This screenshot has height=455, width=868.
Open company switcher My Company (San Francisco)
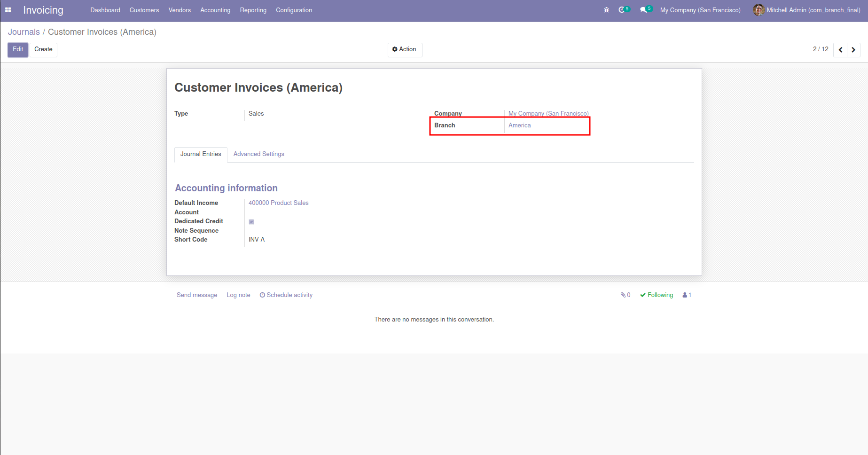pos(700,10)
